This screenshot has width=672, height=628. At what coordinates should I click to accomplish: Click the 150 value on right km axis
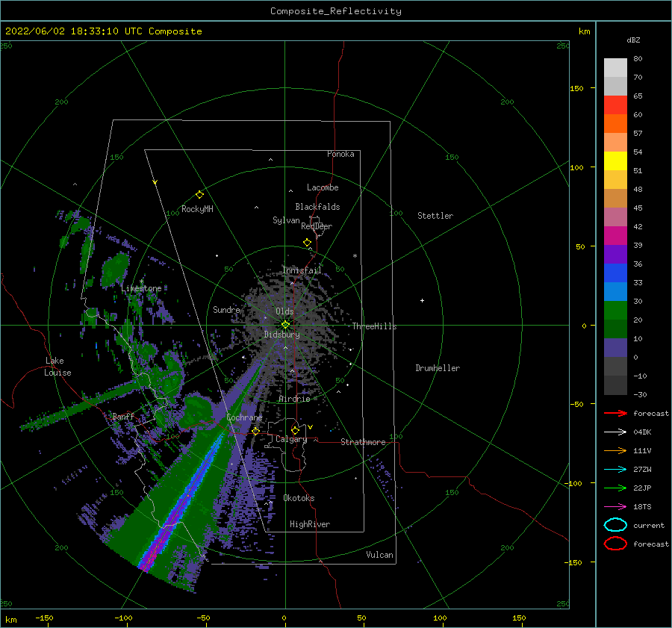click(x=576, y=88)
